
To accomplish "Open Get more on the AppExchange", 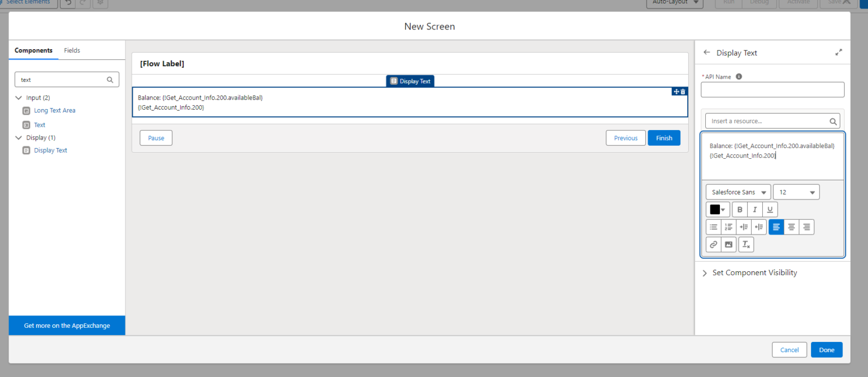I will 67,325.
